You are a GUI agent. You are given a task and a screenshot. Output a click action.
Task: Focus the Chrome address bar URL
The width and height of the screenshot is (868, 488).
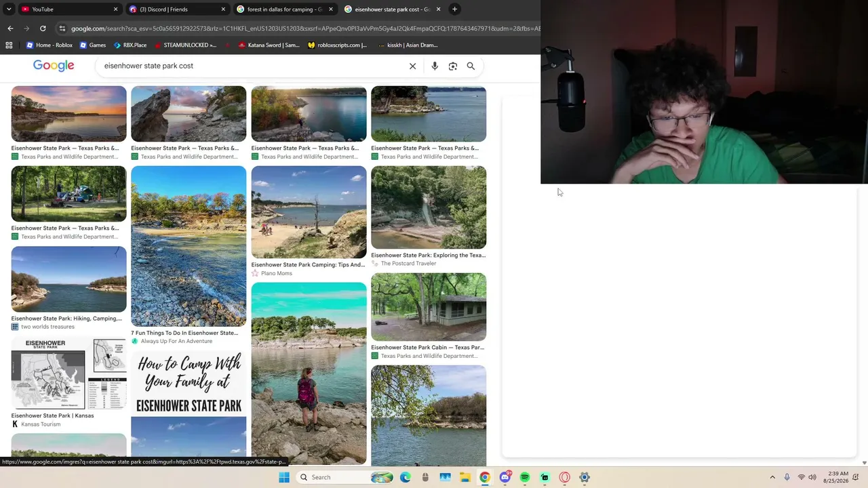point(305,28)
